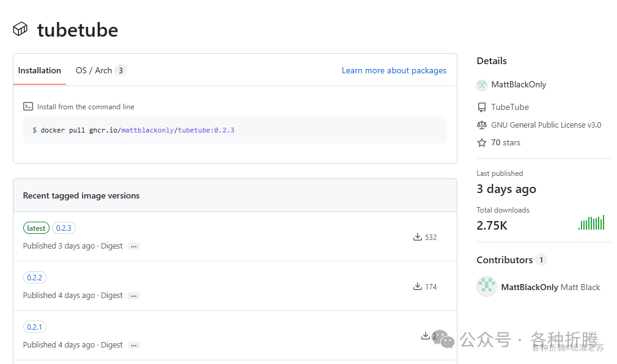Viewport: 617px width, 364px height.
Task: Click the Contributors heading
Action: pos(504,260)
